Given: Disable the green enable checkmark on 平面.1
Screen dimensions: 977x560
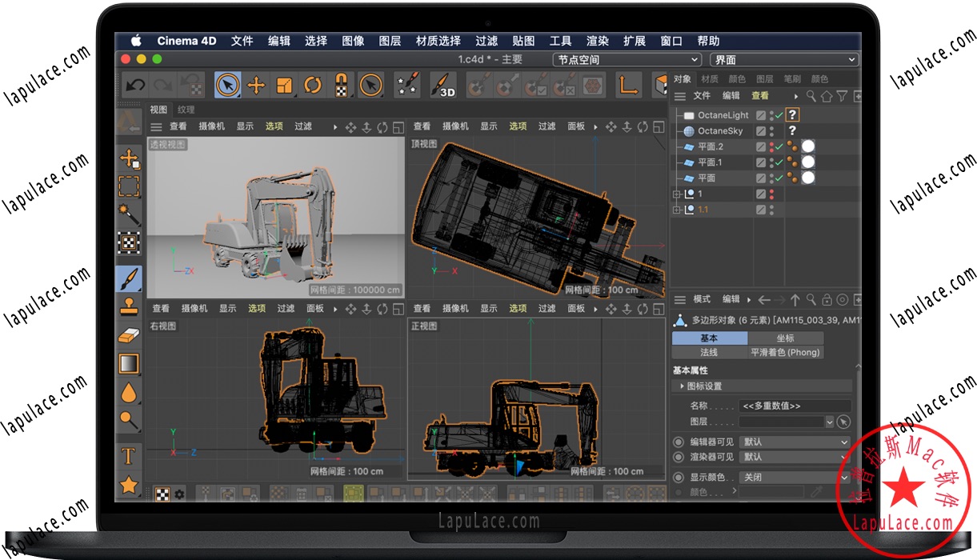Looking at the screenshot, I should 779,162.
